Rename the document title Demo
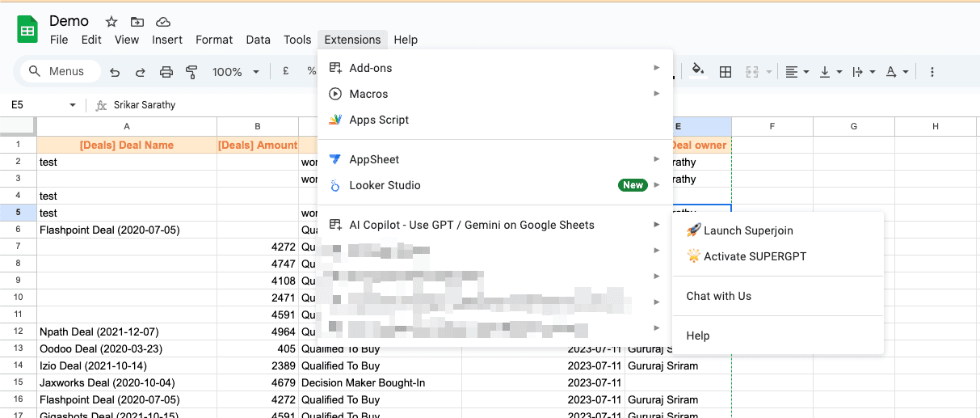980x418 pixels. (69, 21)
